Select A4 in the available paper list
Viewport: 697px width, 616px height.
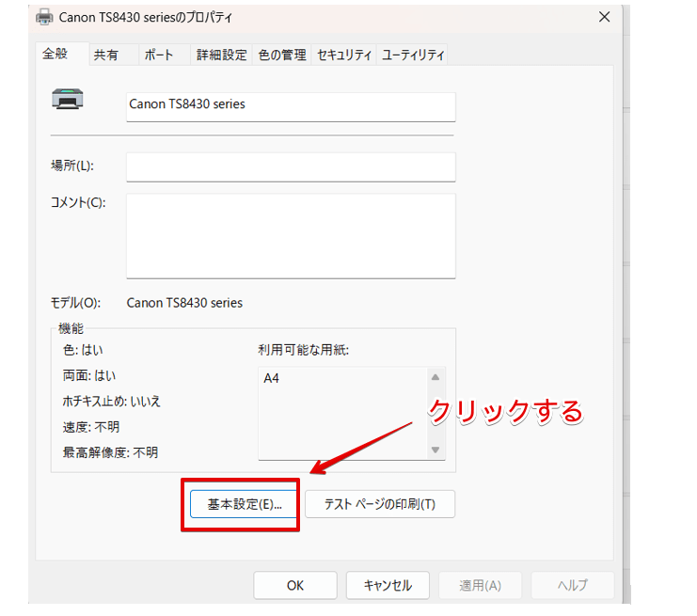272,378
